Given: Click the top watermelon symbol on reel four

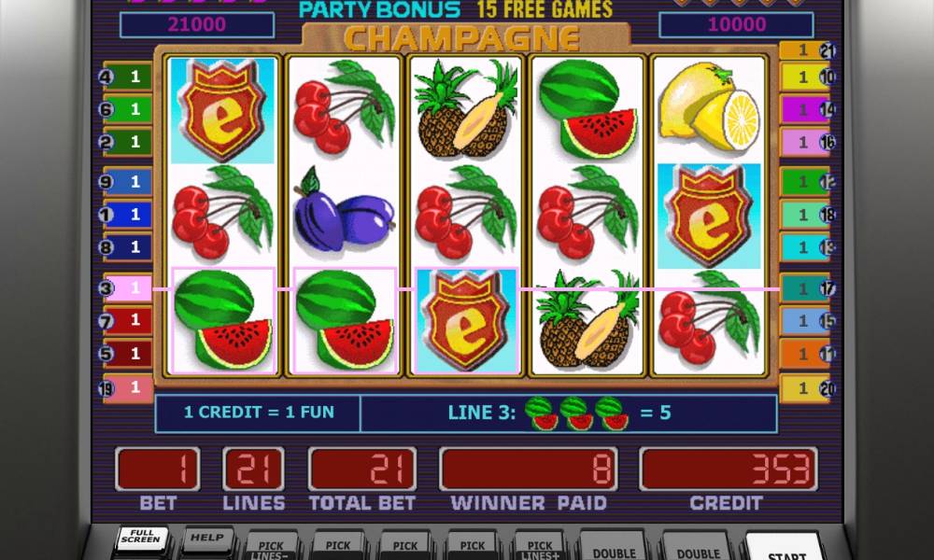Looking at the screenshot, I should [x=587, y=109].
